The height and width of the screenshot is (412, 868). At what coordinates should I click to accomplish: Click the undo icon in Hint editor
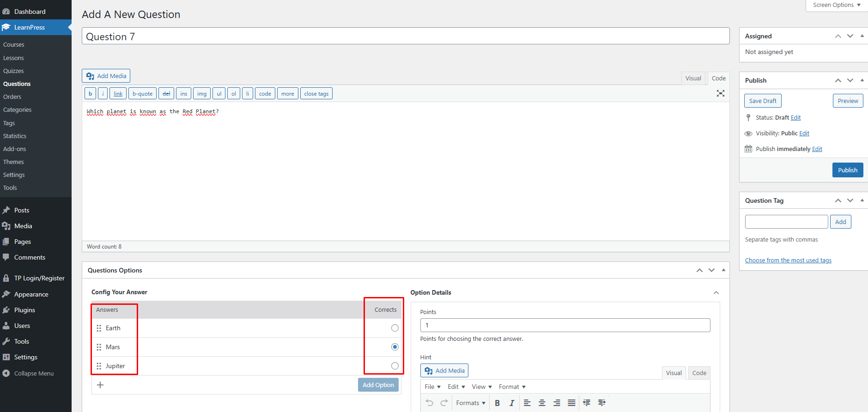point(429,403)
